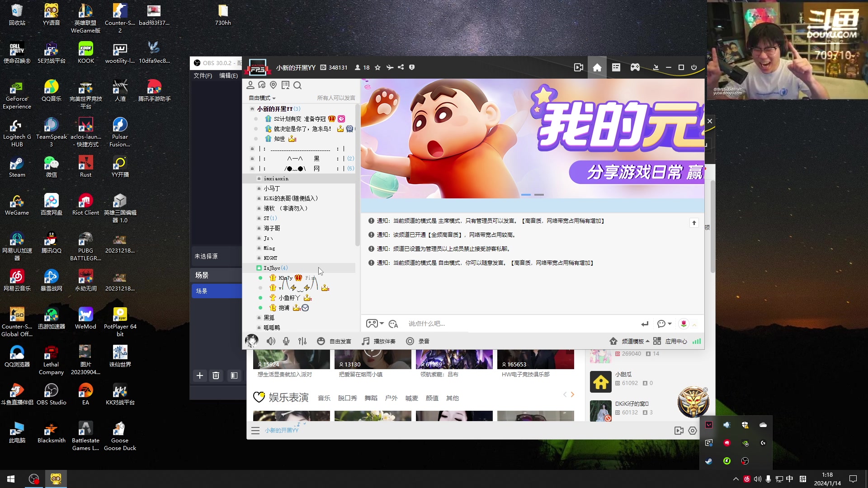This screenshot has height=488, width=868.
Task: Open search in the YY channel sidebar
Action: 298,85
